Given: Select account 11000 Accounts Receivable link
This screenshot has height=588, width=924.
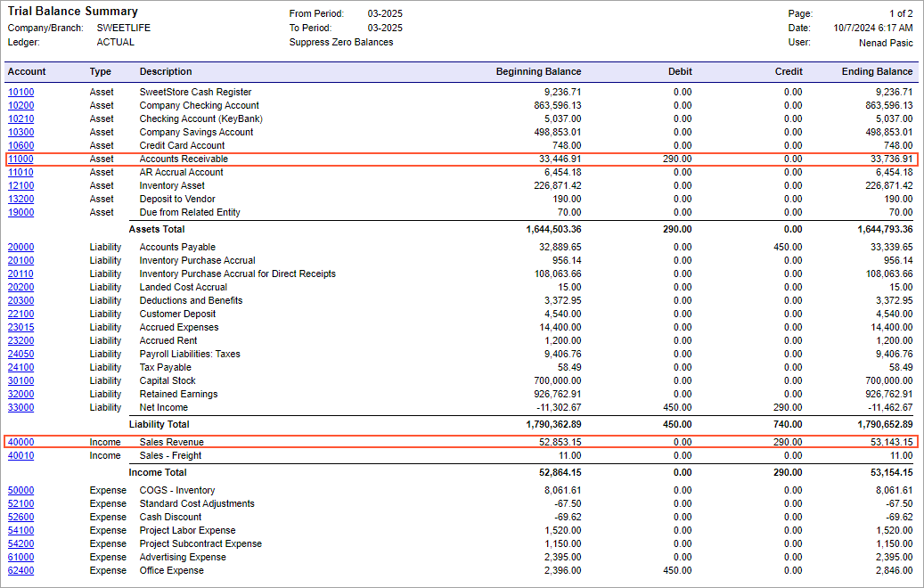Looking at the screenshot, I should (20, 159).
